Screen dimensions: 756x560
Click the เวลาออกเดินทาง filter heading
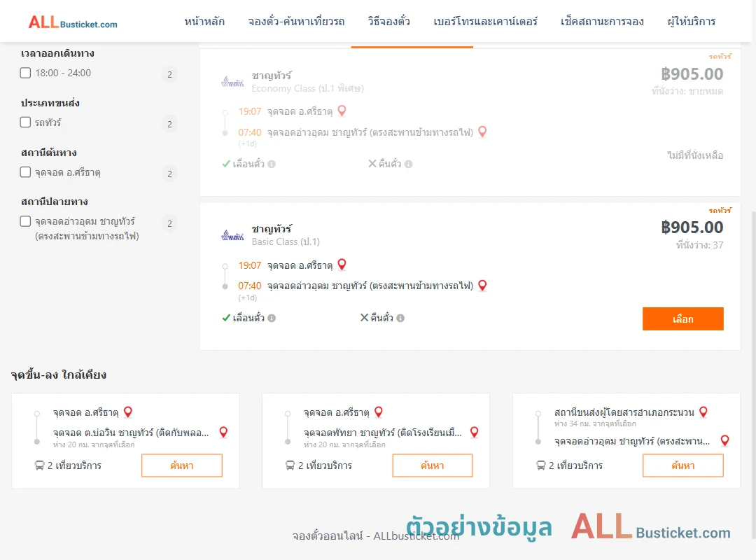coord(57,53)
